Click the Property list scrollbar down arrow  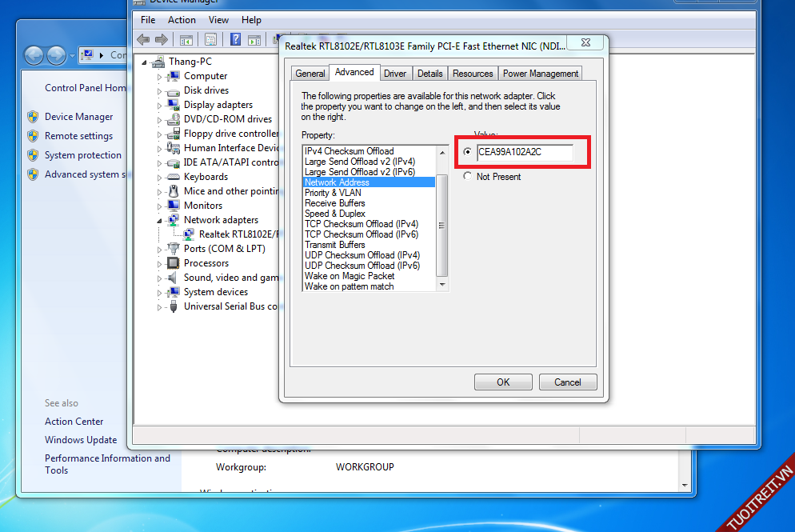(442, 285)
